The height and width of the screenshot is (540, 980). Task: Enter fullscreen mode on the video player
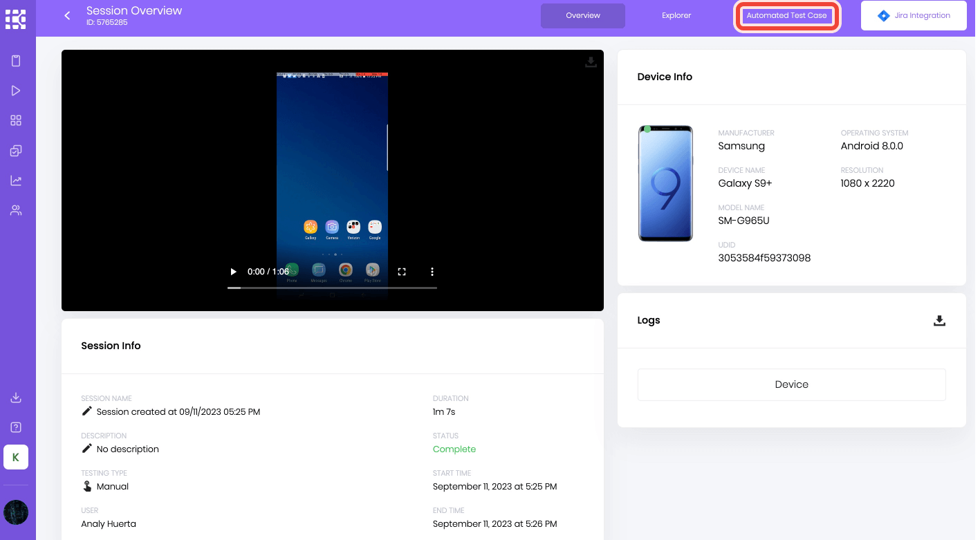point(401,272)
